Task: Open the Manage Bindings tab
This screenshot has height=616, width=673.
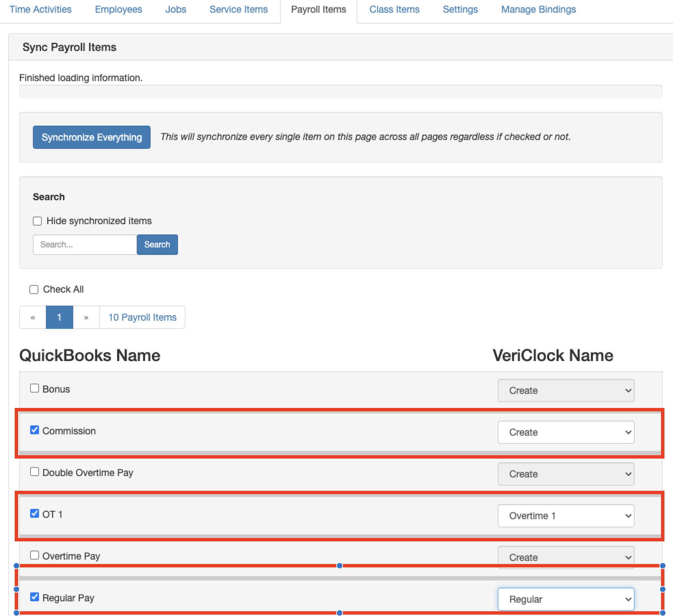Action: click(x=538, y=9)
